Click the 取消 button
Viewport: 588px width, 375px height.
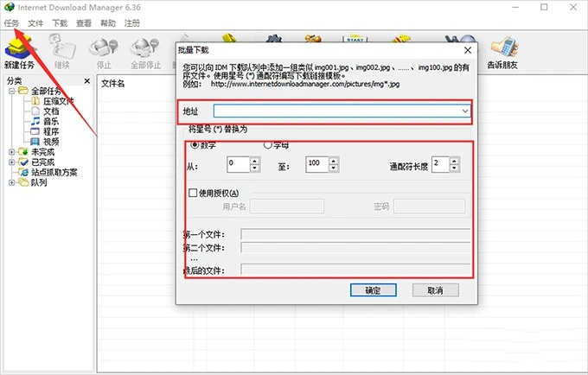tap(435, 290)
